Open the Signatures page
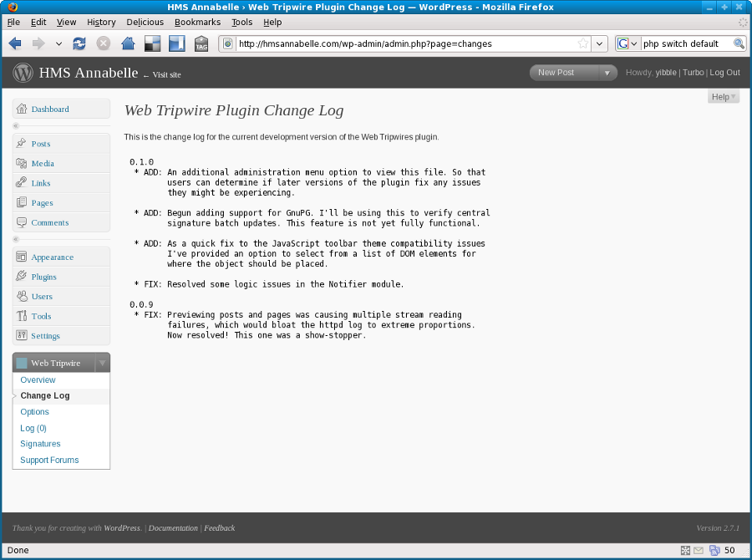 (x=40, y=444)
